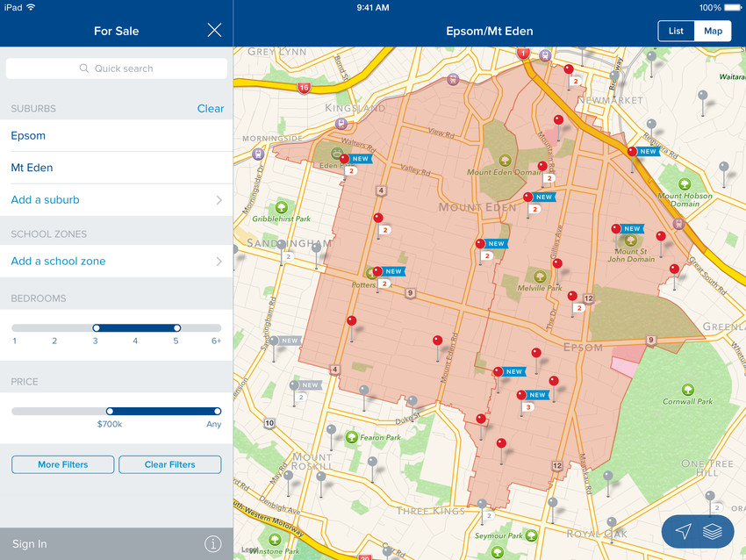Switch to Map view
This screenshot has height=560, width=746.
[713, 31]
